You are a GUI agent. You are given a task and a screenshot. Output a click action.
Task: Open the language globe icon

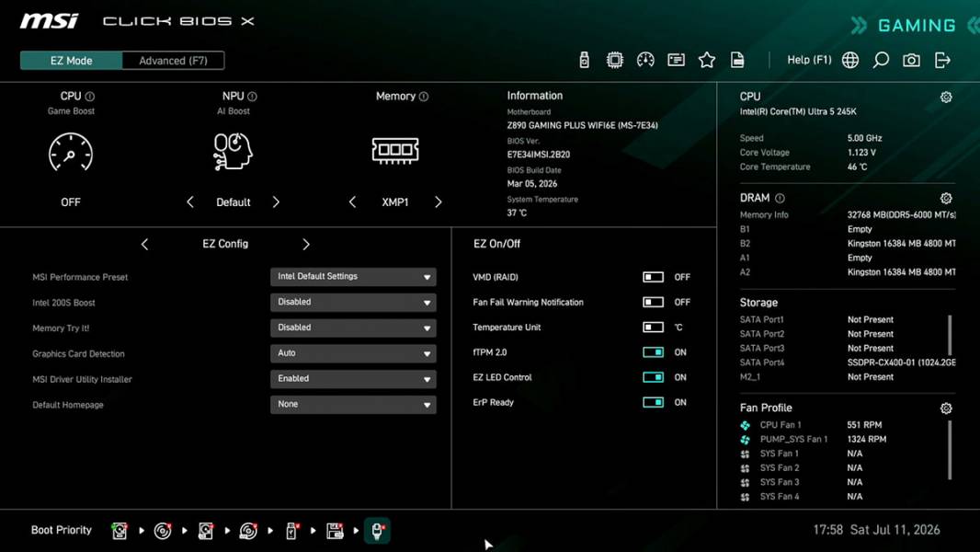[x=850, y=60]
